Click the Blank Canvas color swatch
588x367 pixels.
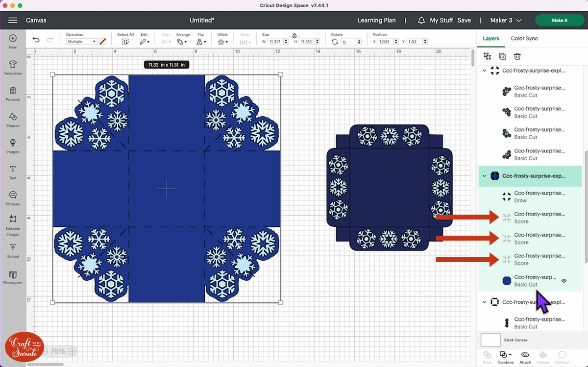490,340
